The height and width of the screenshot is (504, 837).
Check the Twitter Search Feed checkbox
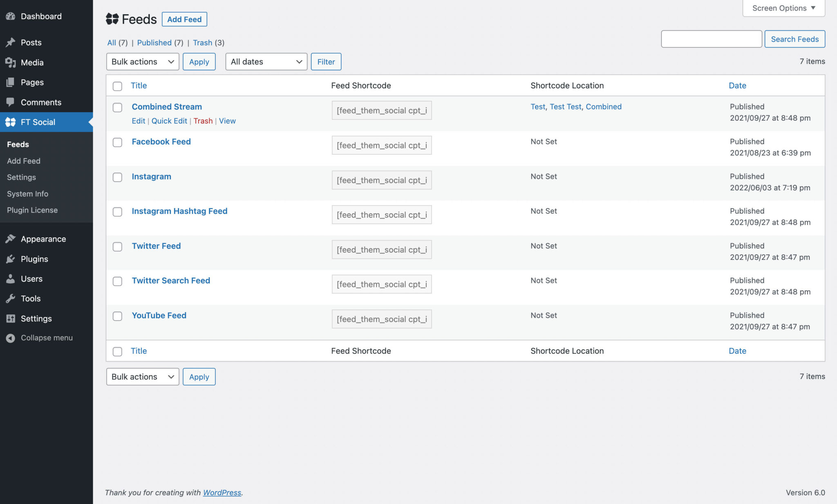[117, 281]
